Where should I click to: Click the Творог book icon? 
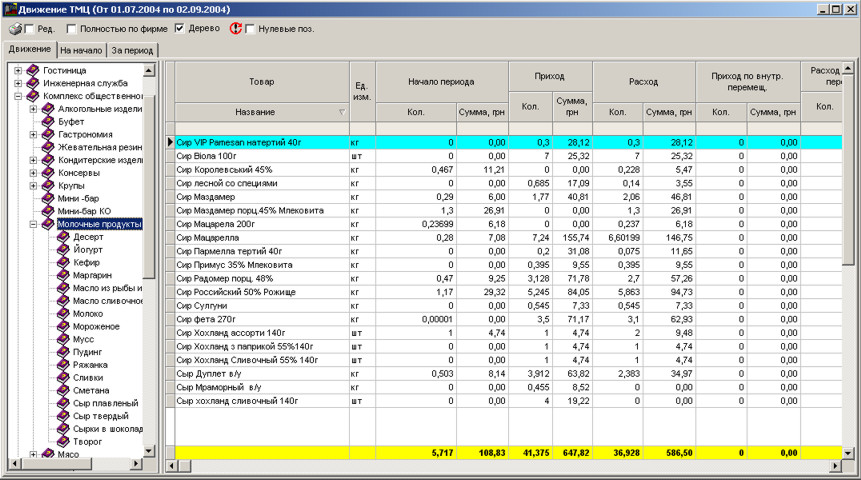(63, 441)
